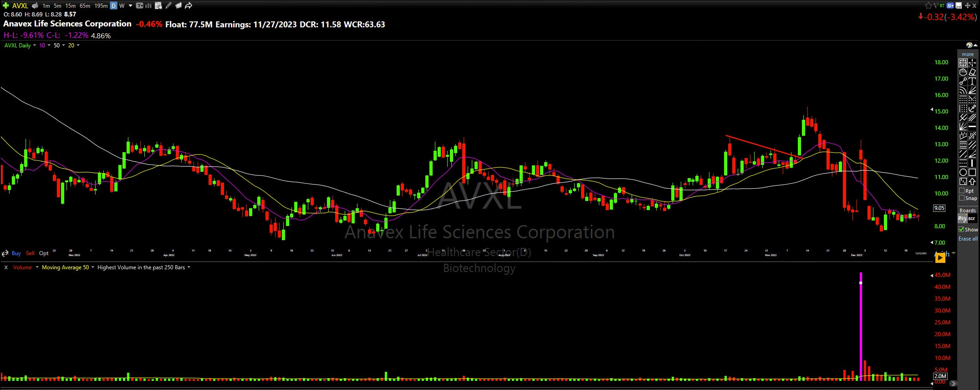Click the bar chart style icon
The height and width of the screenshot is (390, 980).
click(x=148, y=6)
